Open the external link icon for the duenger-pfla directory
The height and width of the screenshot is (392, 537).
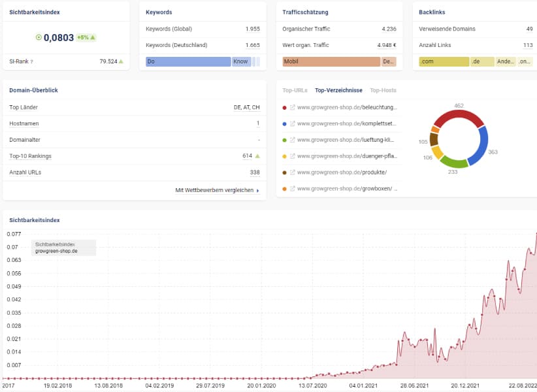293,156
